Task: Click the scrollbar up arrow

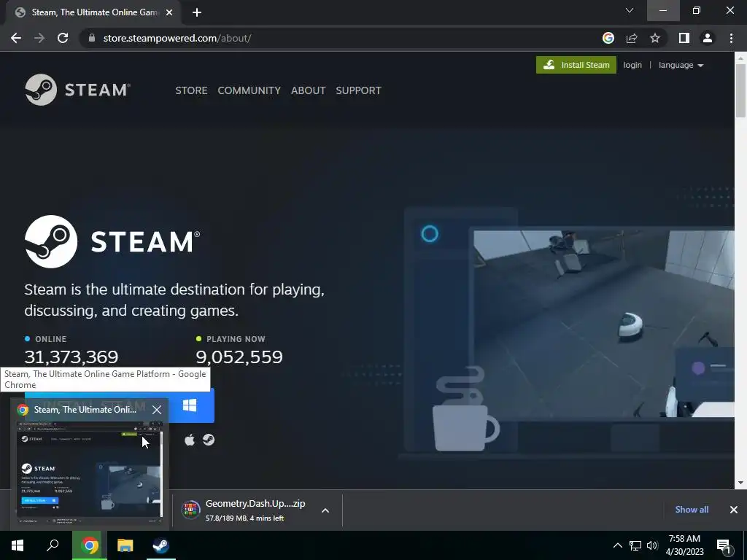Action: (740, 58)
